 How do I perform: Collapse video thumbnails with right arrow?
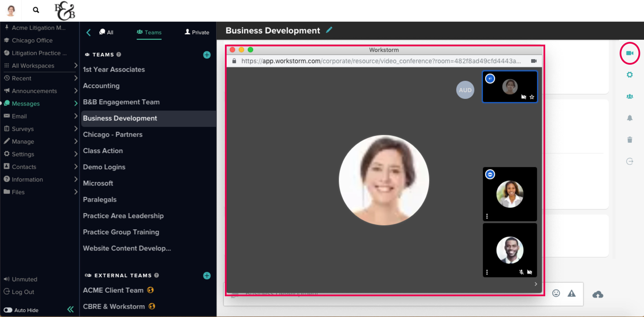point(536,284)
